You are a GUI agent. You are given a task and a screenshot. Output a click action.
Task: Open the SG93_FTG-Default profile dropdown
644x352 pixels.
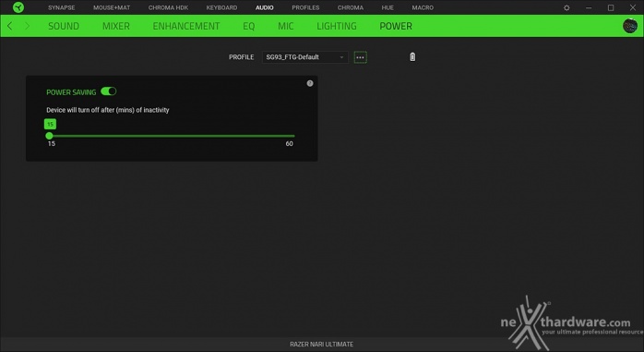[304, 57]
